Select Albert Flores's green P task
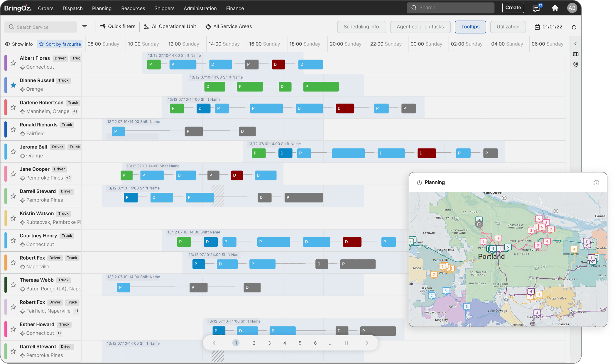Screen dimensions: 615x364 [154, 65]
